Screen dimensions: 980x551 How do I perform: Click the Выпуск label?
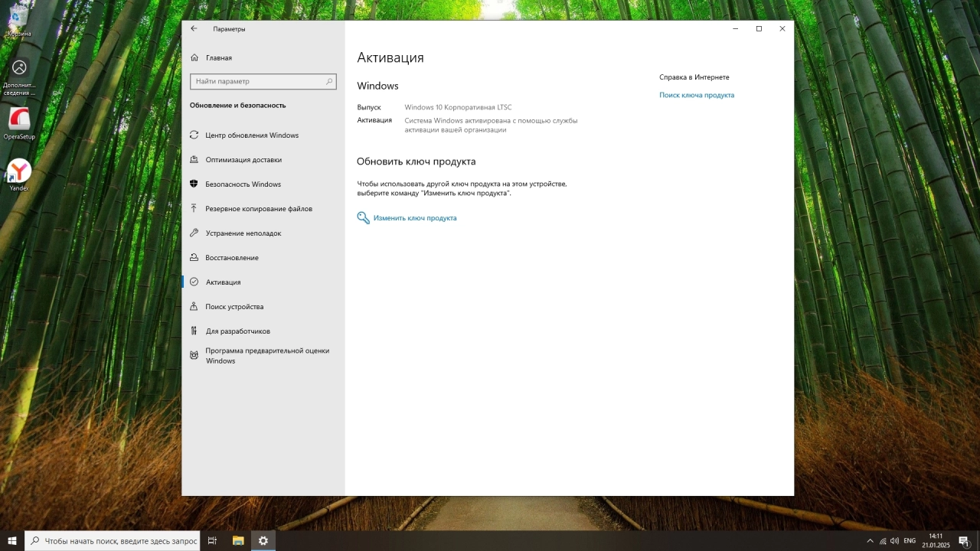pos(369,107)
